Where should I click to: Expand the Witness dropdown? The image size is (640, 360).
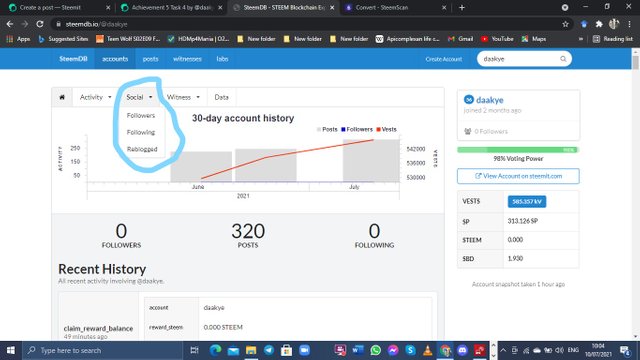point(183,97)
